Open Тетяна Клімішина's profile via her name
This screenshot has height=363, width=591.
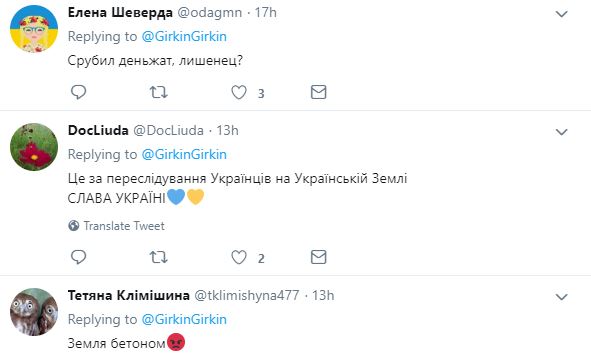coord(129,296)
